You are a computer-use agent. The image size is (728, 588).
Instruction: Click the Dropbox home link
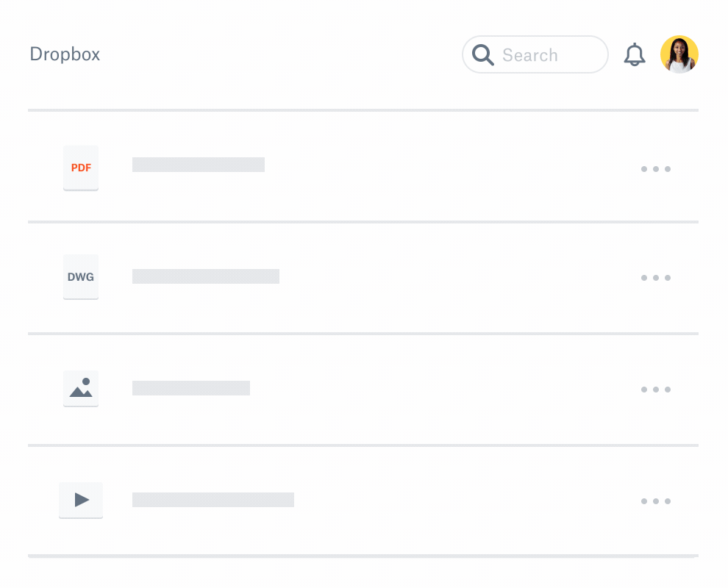point(65,54)
